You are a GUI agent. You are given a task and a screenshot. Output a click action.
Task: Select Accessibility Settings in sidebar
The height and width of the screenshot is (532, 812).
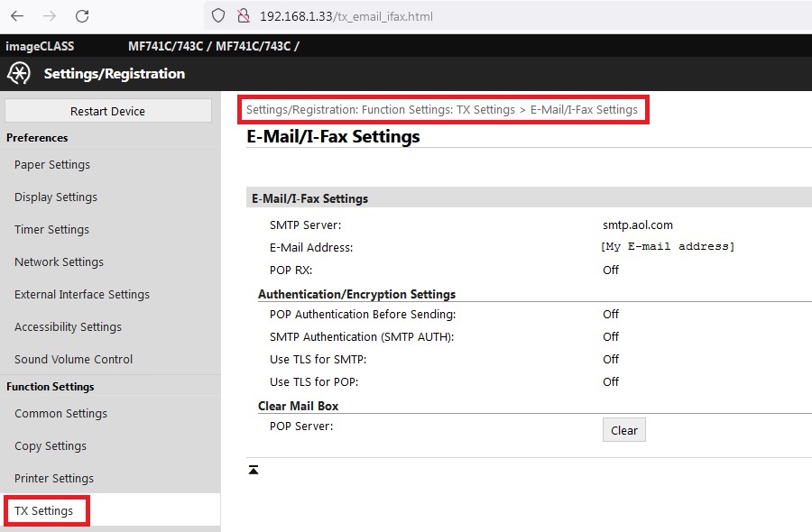[x=68, y=327]
